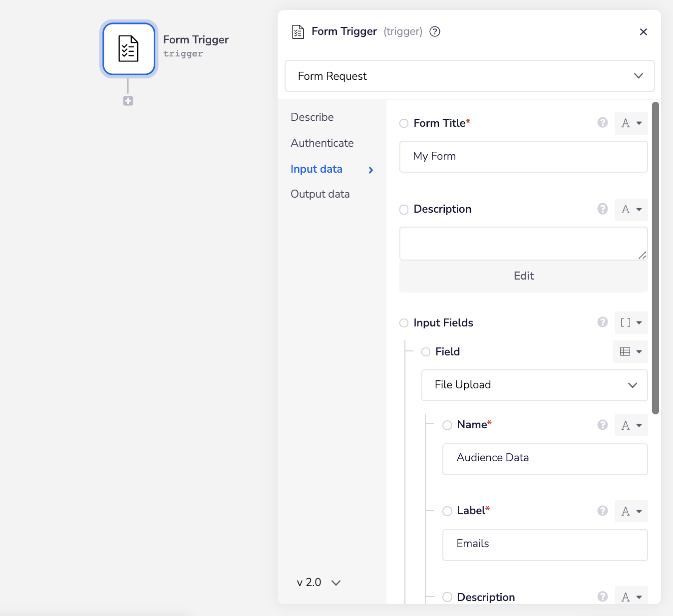Image resolution: width=673 pixels, height=616 pixels.
Task: Open the Output data tab
Action: click(x=320, y=194)
